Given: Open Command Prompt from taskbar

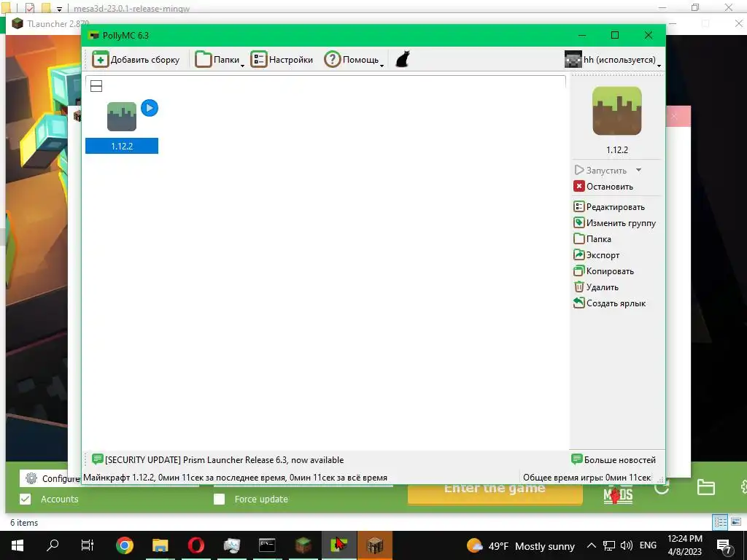Looking at the screenshot, I should pyautogui.click(x=267, y=545).
